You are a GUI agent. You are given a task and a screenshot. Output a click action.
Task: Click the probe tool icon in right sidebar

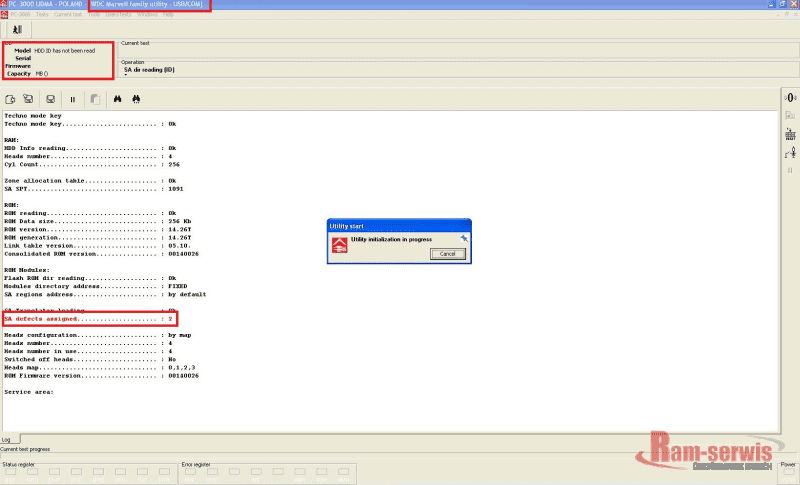pos(790,152)
